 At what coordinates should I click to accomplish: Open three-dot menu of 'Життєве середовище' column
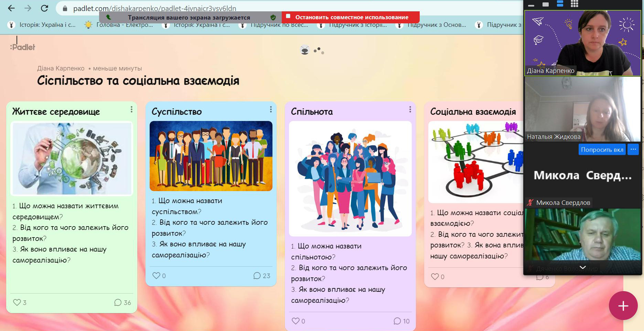click(131, 109)
